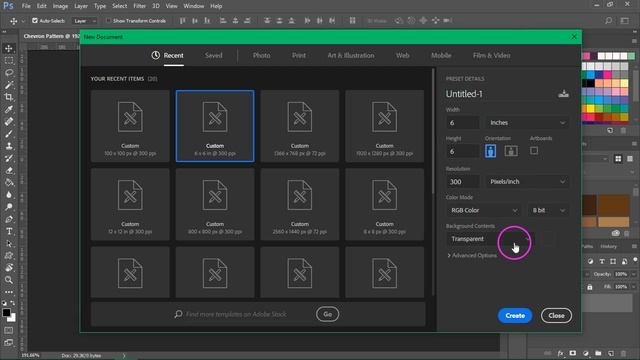Screen dimensions: 640x360
Task: Open the Window menu
Action: (193, 6)
